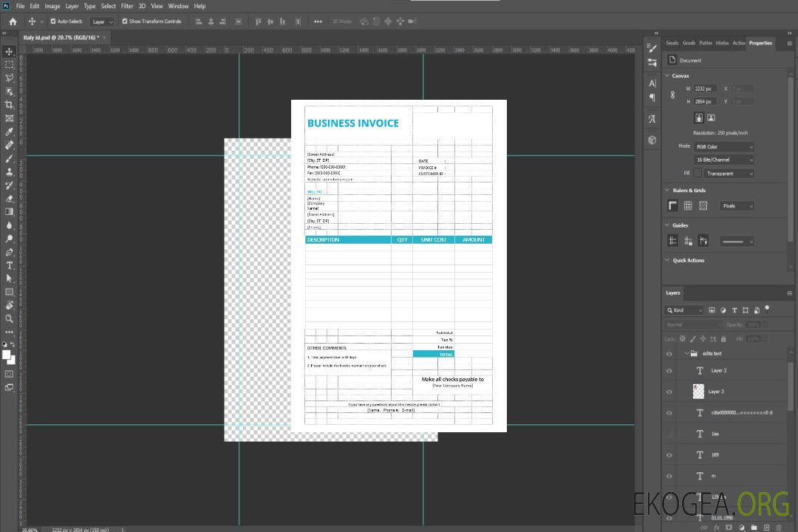
Task: Collapse the Canvas section
Action: tap(668, 75)
